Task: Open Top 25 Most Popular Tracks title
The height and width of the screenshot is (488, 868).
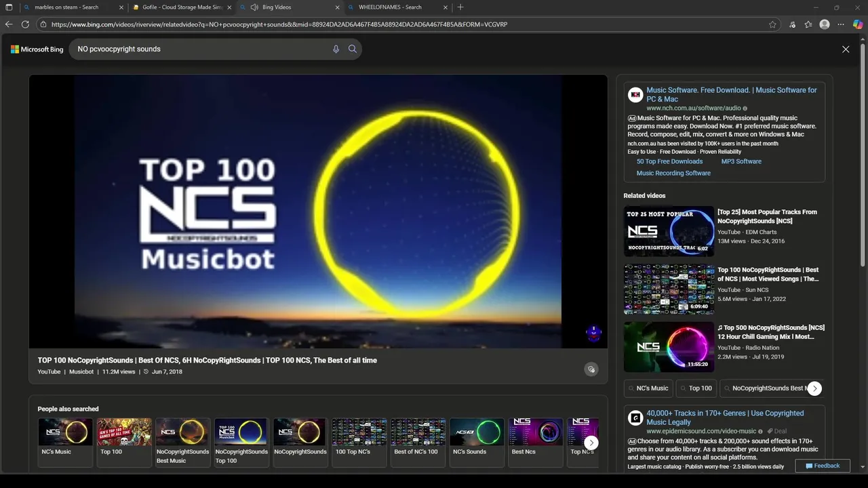Action: pos(767,216)
